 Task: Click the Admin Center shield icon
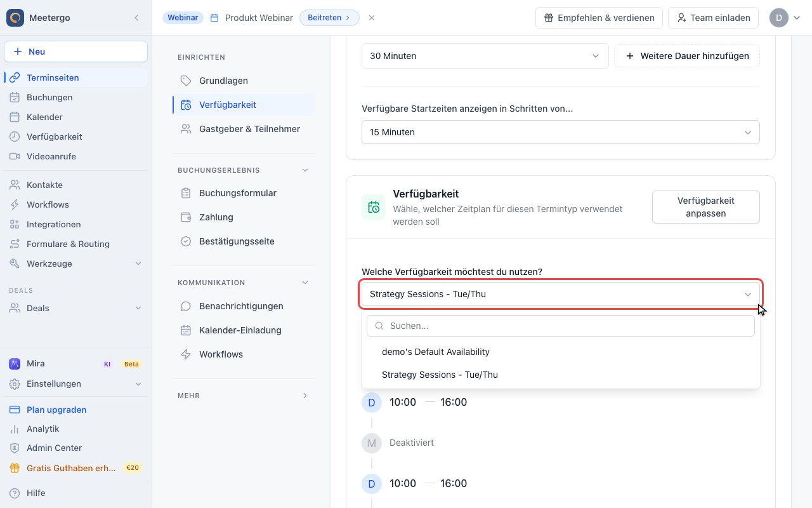15,448
